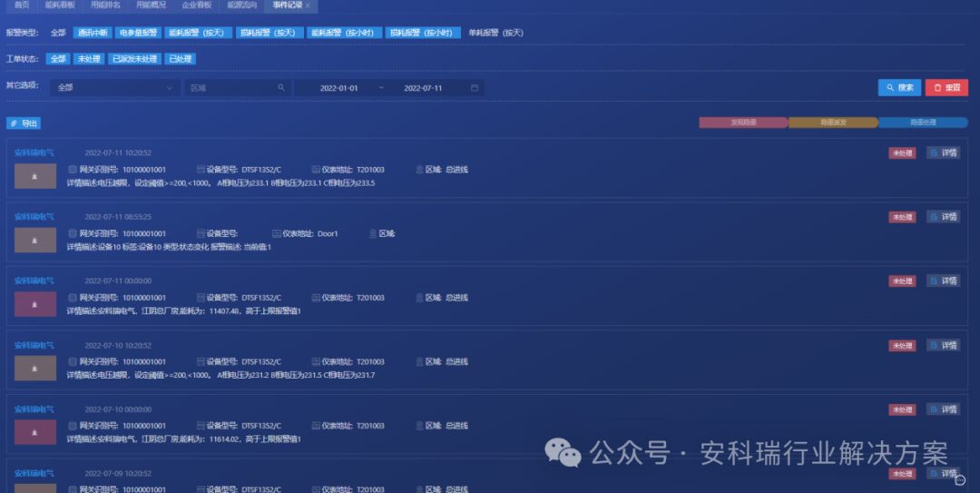Open calendar icon beside date 2022-07-11
The image size is (980, 493).
(x=475, y=87)
